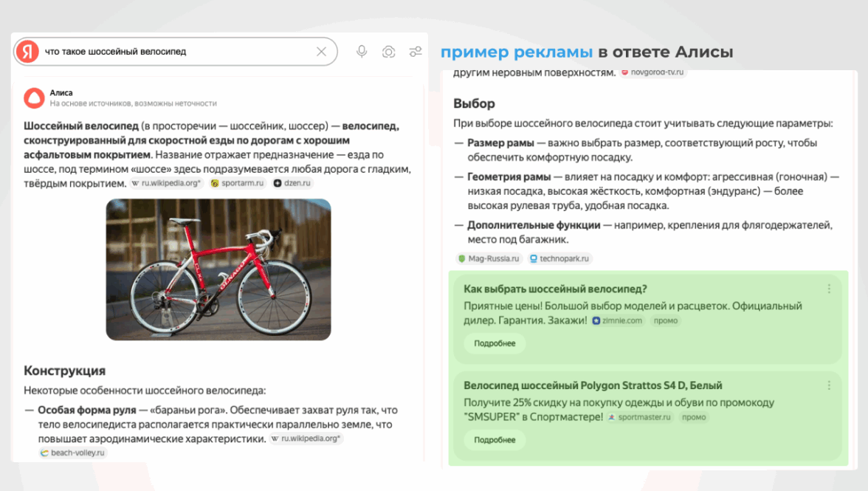Click the Yandex logo in search bar
Viewport: 868px width, 491px height.
tap(27, 52)
